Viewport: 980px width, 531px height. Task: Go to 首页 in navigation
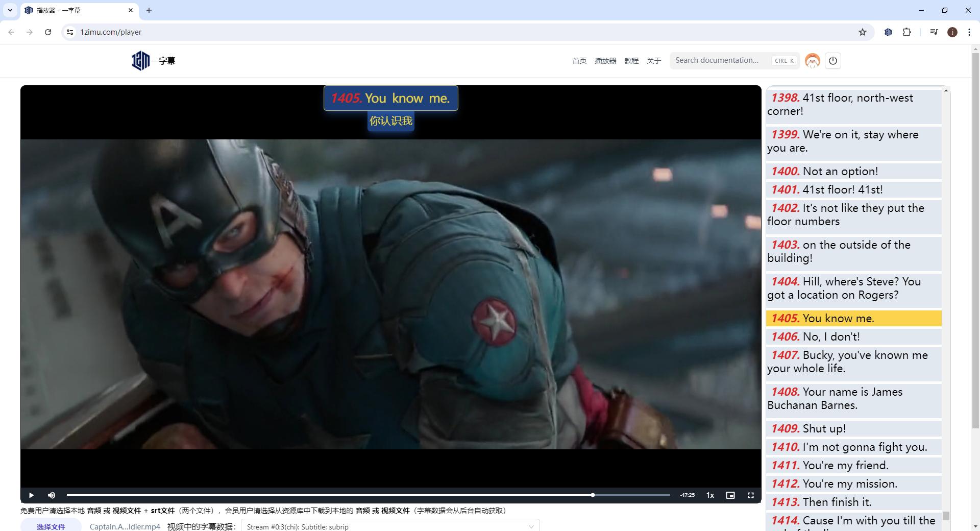(x=579, y=61)
